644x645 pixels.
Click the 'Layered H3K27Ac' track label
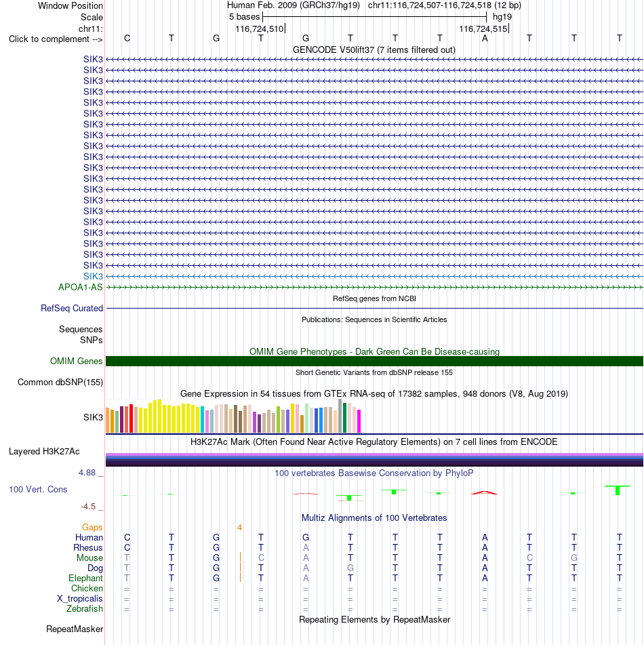tap(44, 451)
